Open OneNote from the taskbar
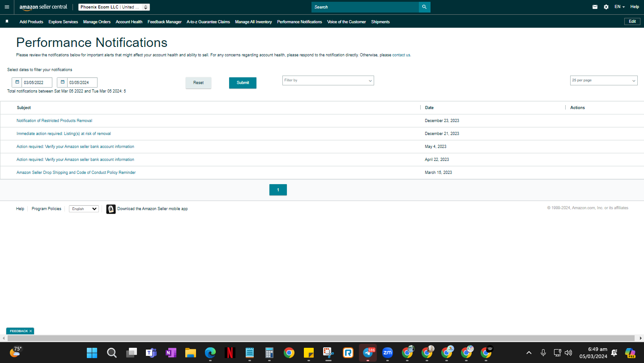The width and height of the screenshot is (644, 363). point(171,353)
